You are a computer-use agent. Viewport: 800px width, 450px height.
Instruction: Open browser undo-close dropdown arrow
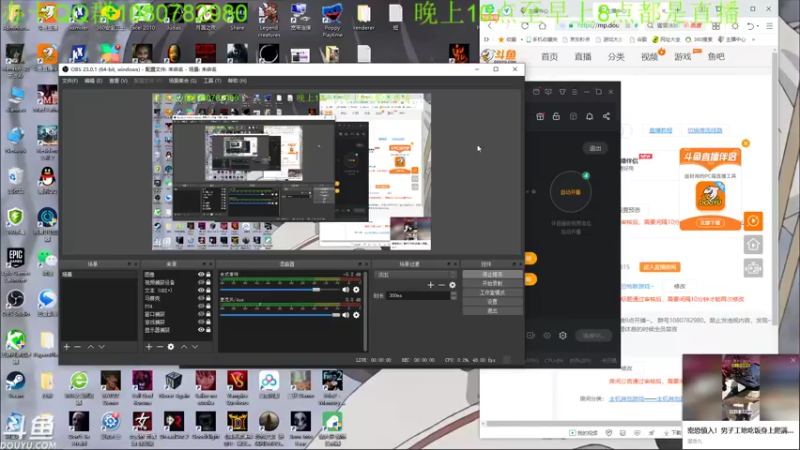pos(758,26)
